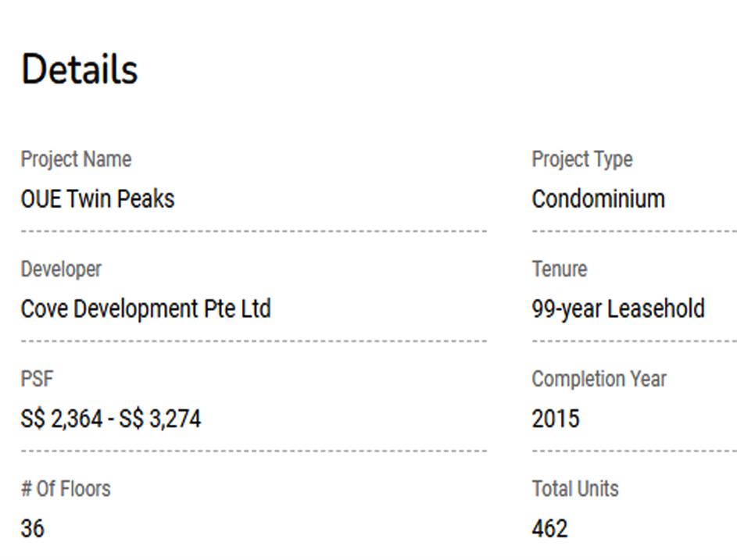Click the Completion Year label
The width and height of the screenshot is (737, 560).
[599, 380]
